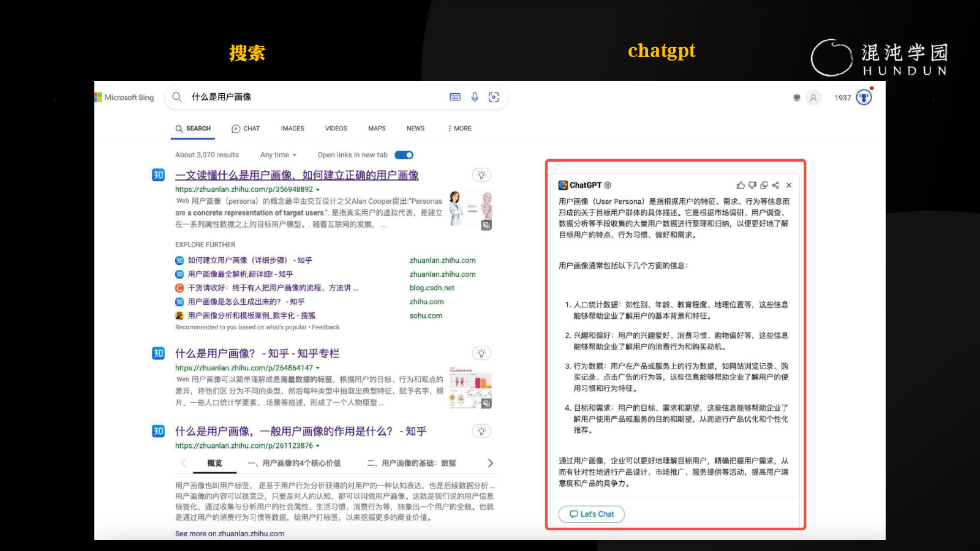Open second result's infographic thumbnail
980x551 pixels.
(x=470, y=388)
